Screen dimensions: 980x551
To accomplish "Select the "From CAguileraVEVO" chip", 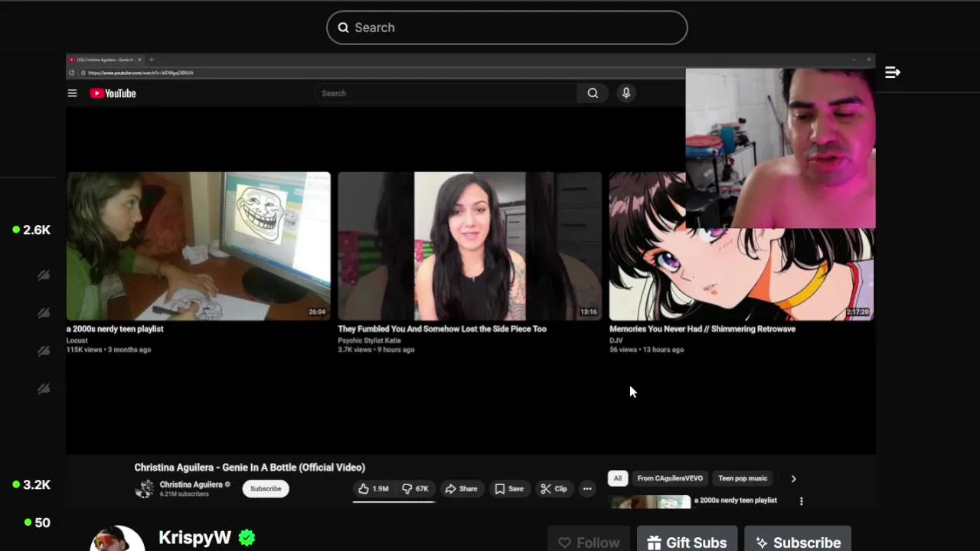I will (x=670, y=478).
